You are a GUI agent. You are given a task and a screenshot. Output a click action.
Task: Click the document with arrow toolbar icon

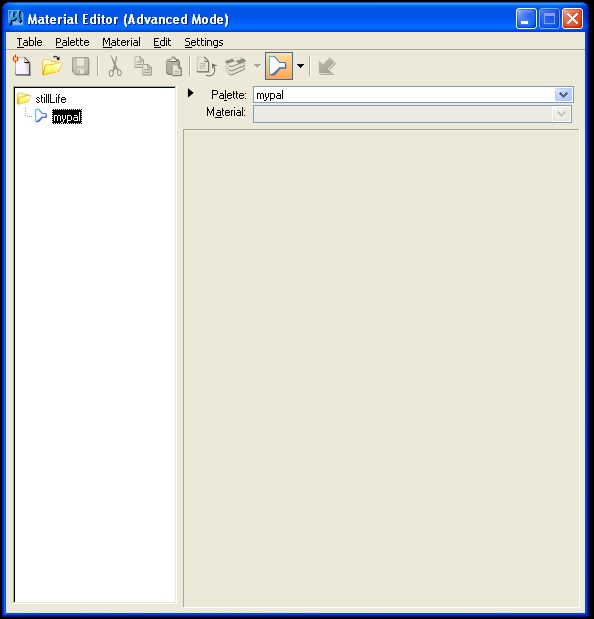pyautogui.click(x=206, y=66)
